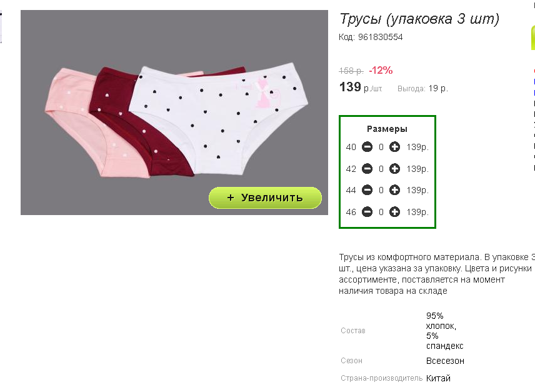
Task: Click the Увеличить button to enlarge photo
Action: pyautogui.click(x=265, y=198)
